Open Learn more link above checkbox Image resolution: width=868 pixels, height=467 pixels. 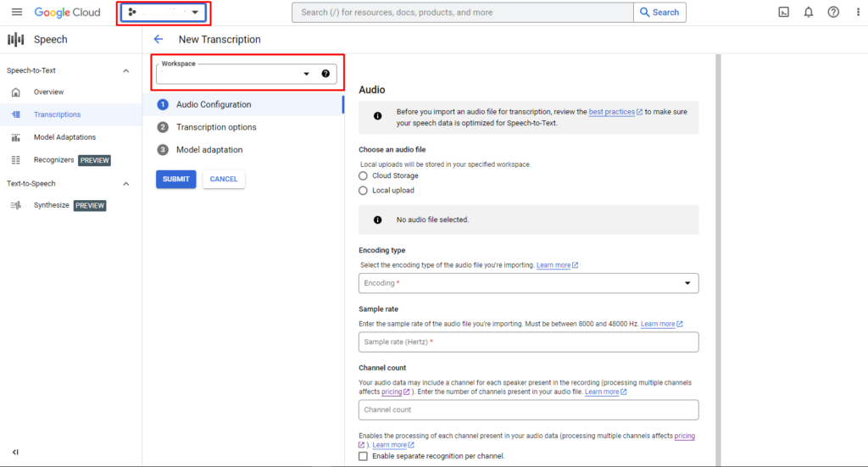point(393,445)
